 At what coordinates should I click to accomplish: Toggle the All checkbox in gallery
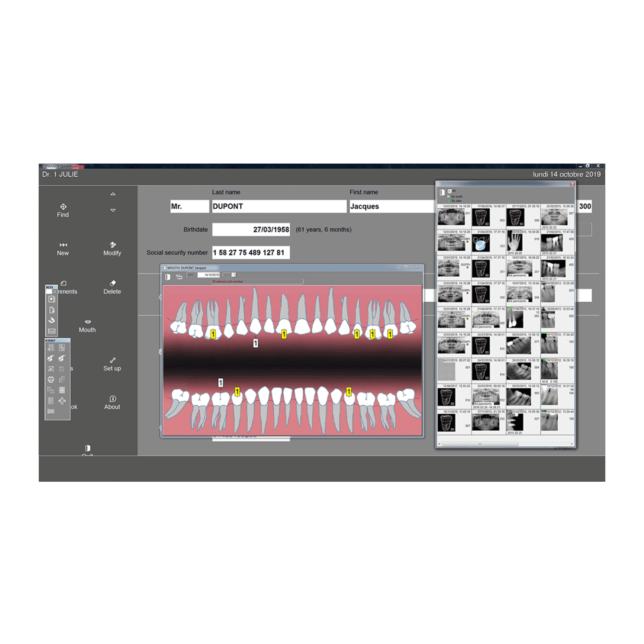click(449, 191)
